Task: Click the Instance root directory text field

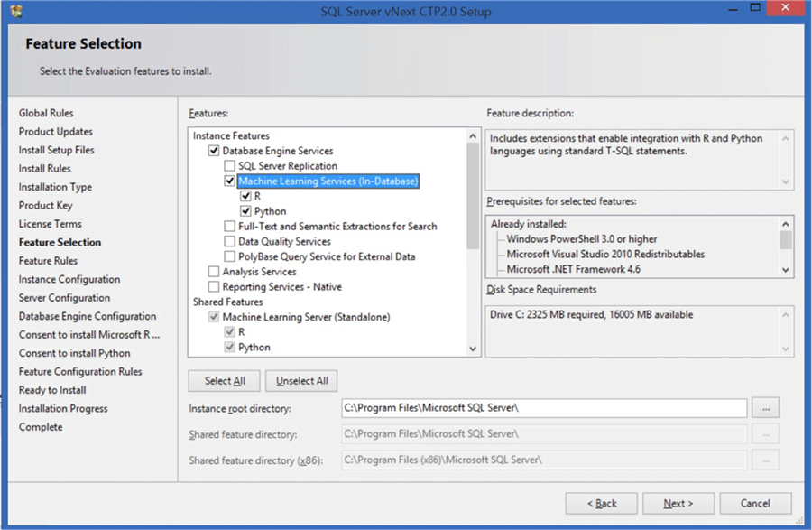Action: coord(544,408)
